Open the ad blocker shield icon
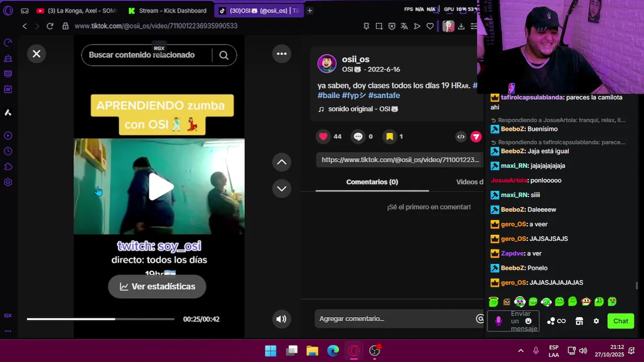Image resolution: width=644 pixels, height=362 pixels. coord(391,26)
